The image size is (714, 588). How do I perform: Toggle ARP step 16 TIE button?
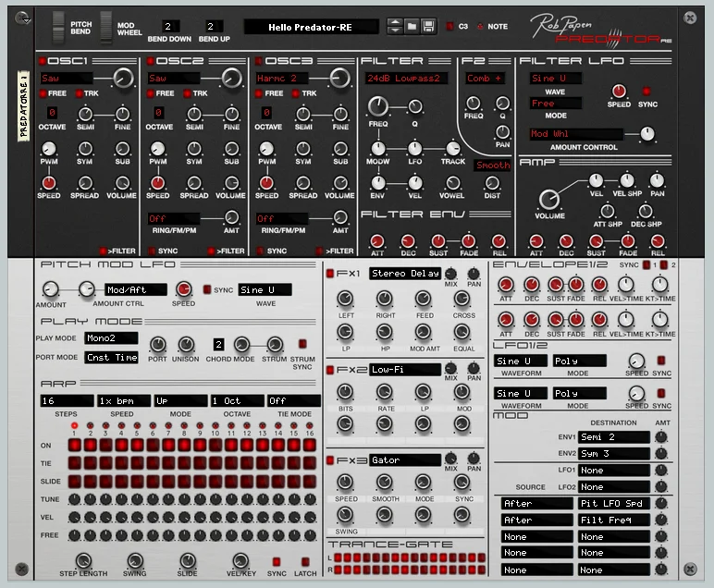point(310,463)
